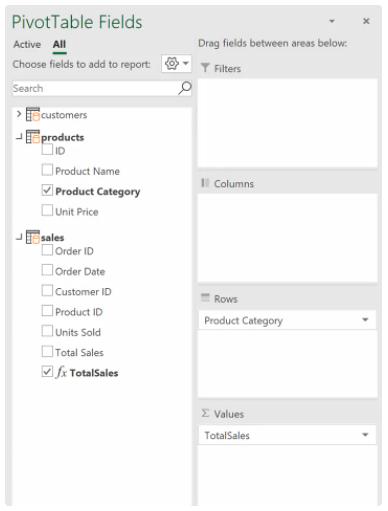Select the customers table name

pyautogui.click(x=64, y=115)
